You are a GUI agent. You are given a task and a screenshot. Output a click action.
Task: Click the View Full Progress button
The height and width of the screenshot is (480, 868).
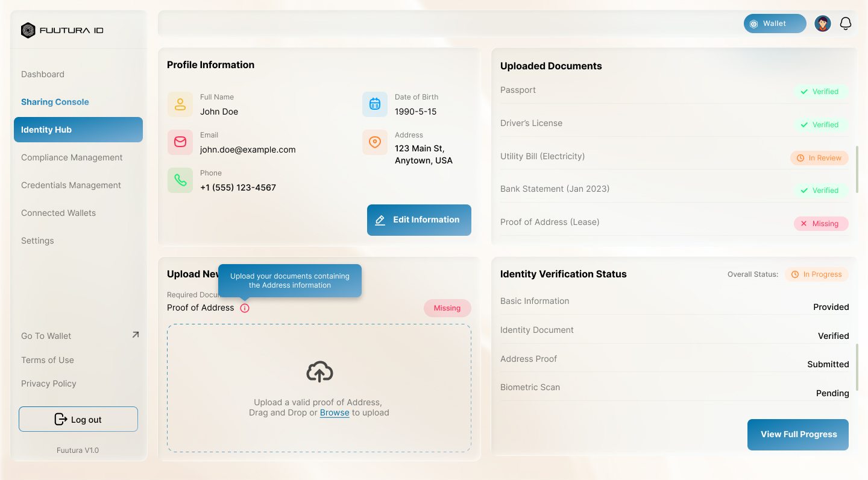[x=798, y=435]
